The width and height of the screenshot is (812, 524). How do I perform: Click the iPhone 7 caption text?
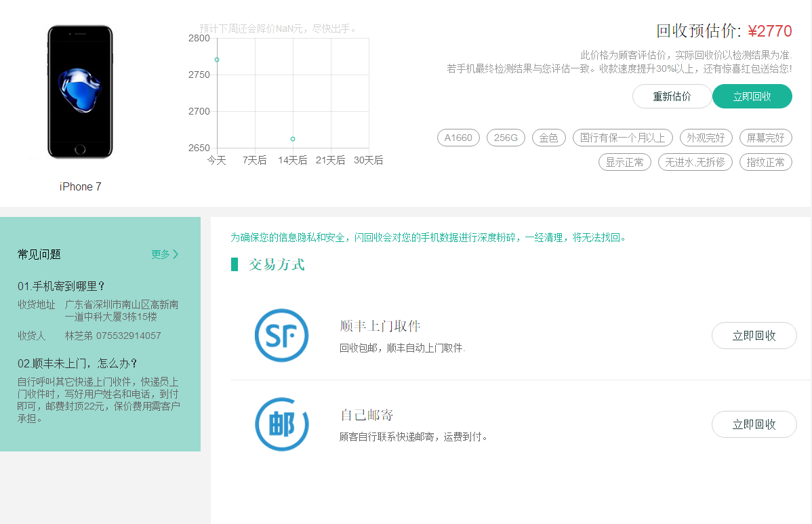click(x=80, y=187)
